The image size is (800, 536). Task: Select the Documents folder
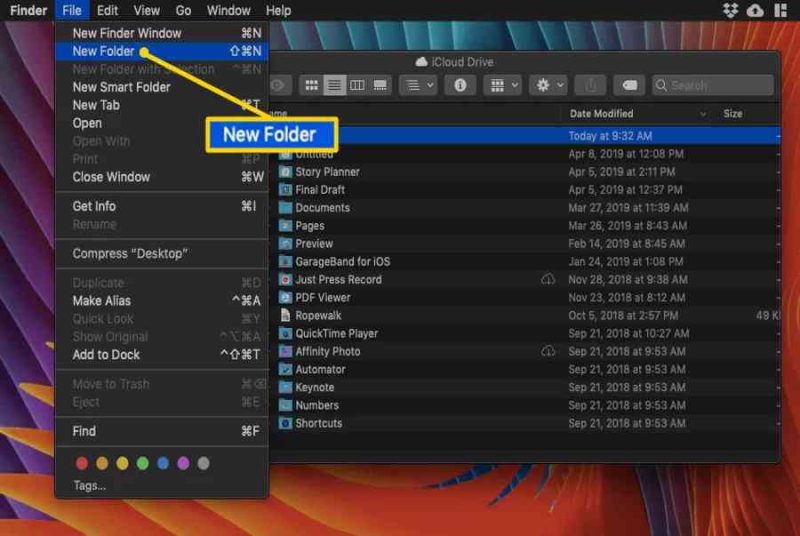[525, 208]
